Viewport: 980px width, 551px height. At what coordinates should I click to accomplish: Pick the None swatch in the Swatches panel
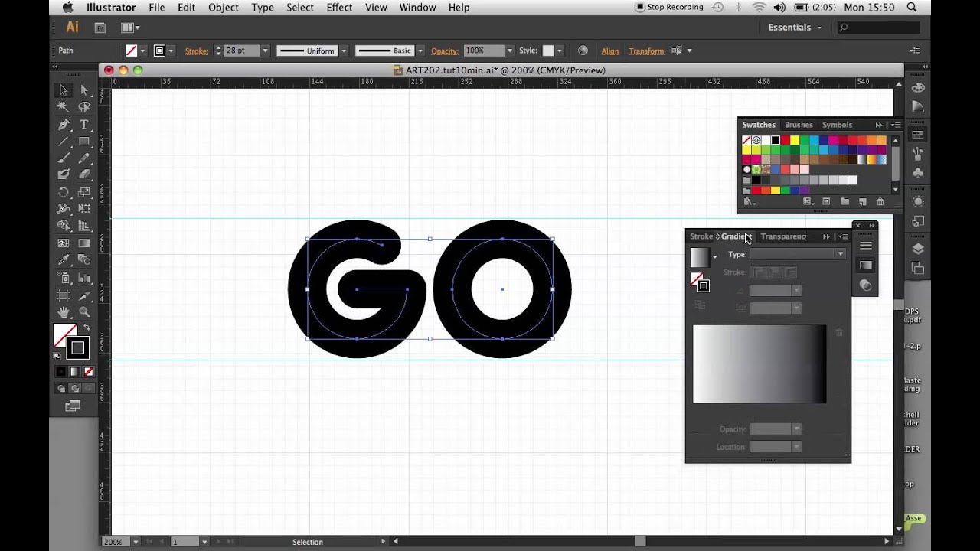pos(746,140)
